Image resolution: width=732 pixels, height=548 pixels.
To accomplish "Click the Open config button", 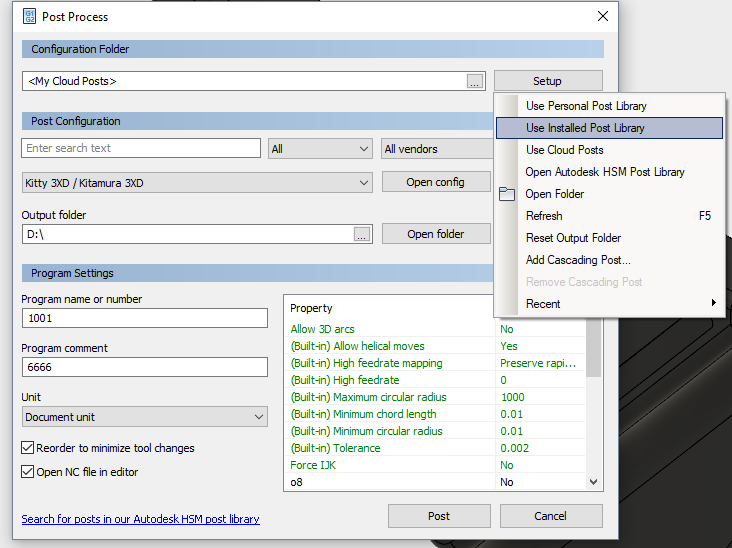I will point(436,182).
